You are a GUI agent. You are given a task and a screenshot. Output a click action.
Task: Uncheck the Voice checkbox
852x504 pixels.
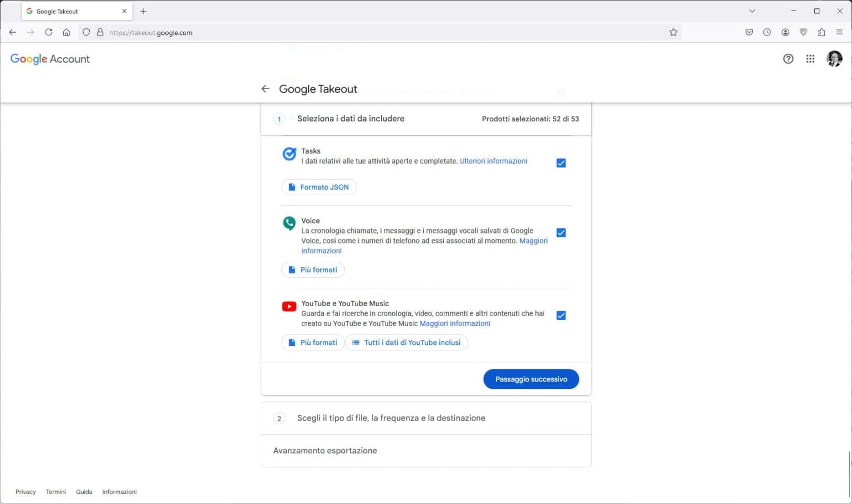561,233
